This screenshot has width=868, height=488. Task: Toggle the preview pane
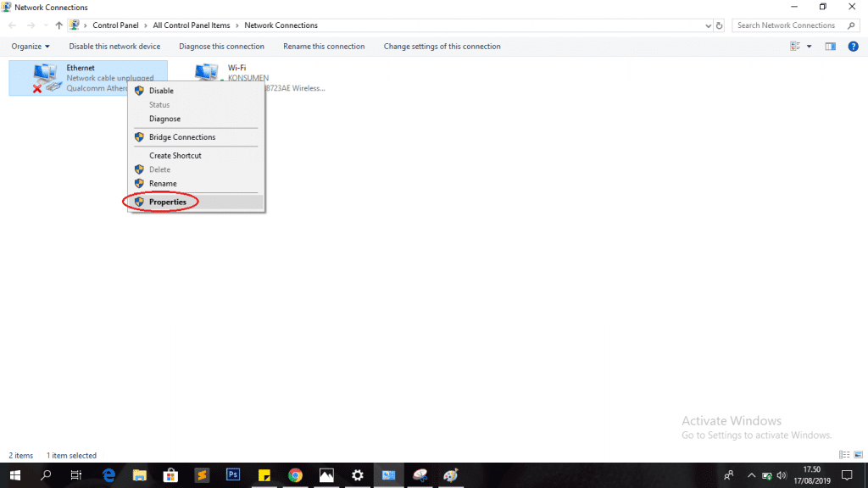(x=832, y=46)
